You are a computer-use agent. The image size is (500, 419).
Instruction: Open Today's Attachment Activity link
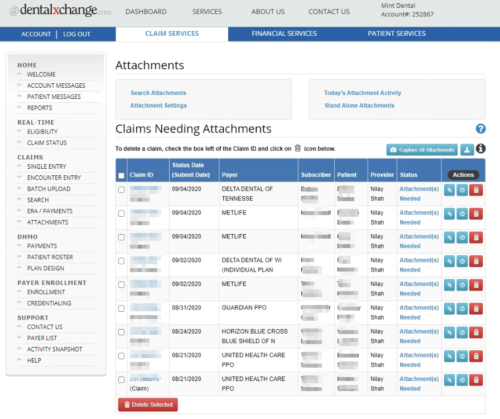[x=363, y=93]
